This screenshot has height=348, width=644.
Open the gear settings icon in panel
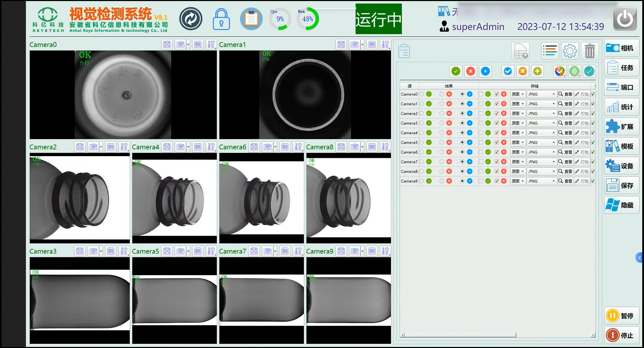[x=570, y=51]
